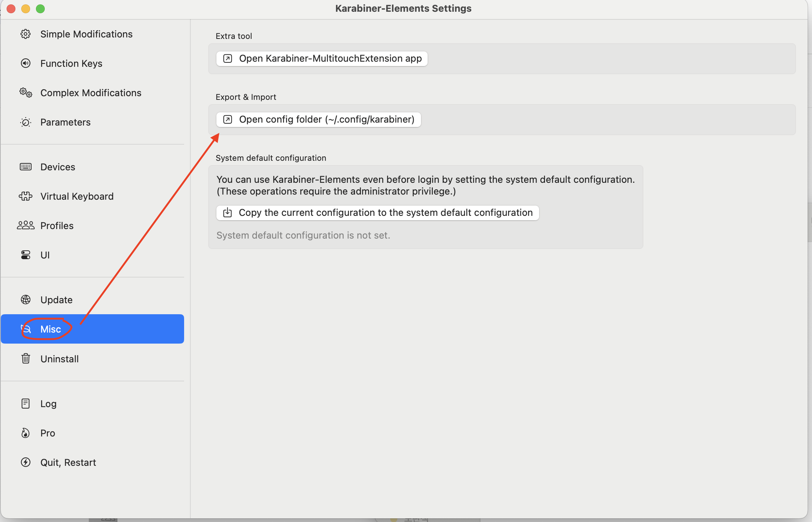Open the Devices section
This screenshot has height=522, width=812.
coord(92,167)
